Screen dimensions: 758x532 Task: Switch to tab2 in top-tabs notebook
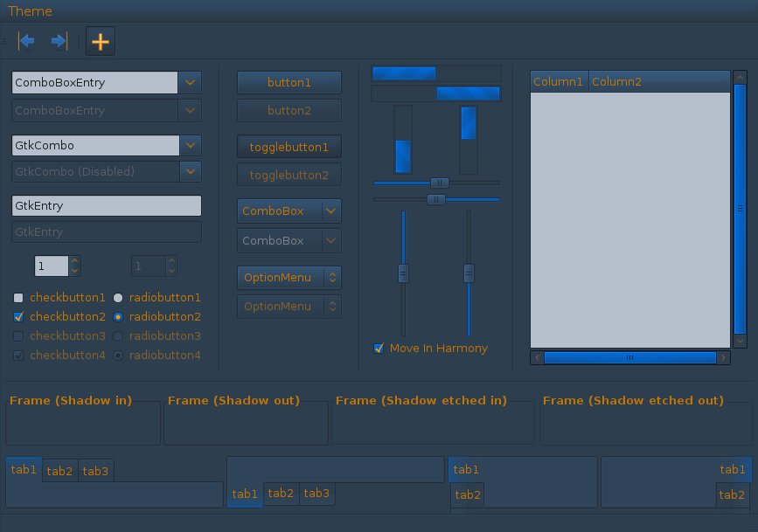point(60,471)
